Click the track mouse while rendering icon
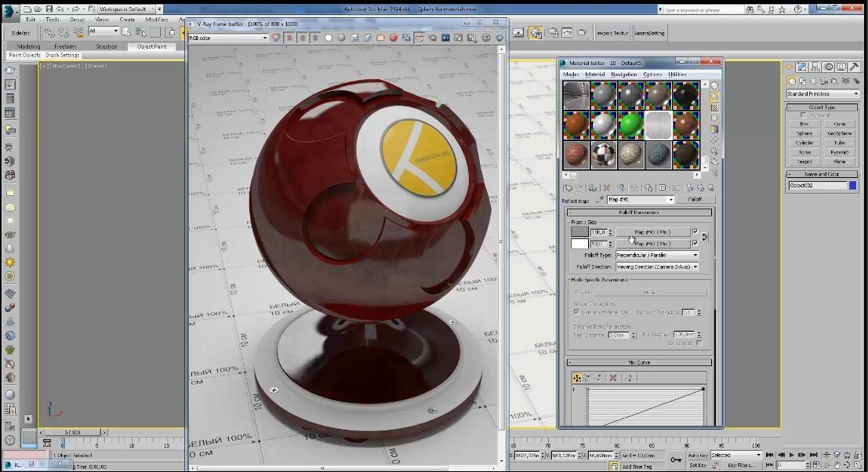The width and height of the screenshot is (868, 472). pos(419,38)
